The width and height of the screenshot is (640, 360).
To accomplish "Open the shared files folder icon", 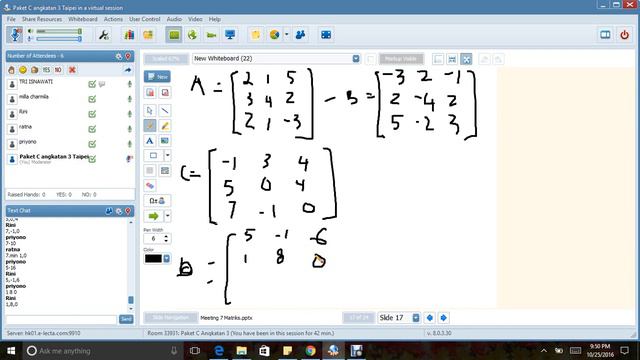I will [148, 35].
